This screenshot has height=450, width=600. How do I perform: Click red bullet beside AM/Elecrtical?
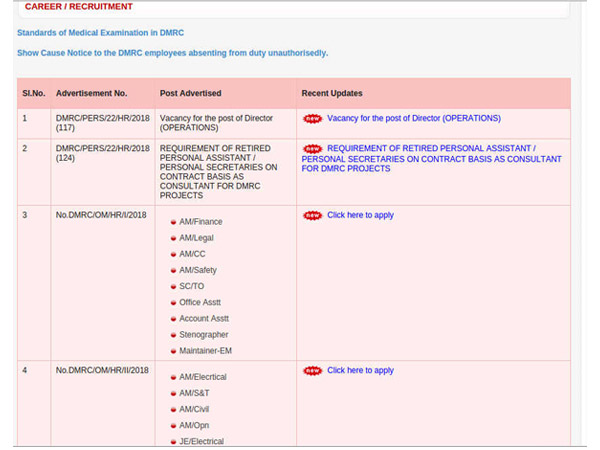[173, 378]
